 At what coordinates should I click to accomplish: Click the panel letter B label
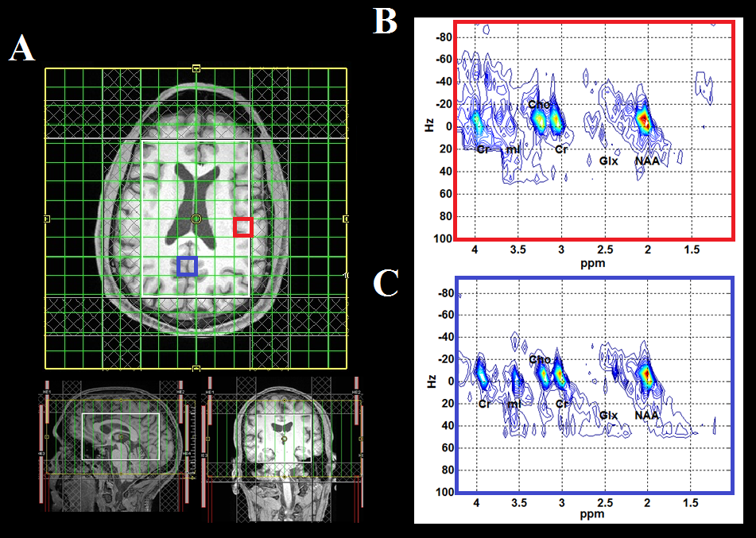click(386, 21)
